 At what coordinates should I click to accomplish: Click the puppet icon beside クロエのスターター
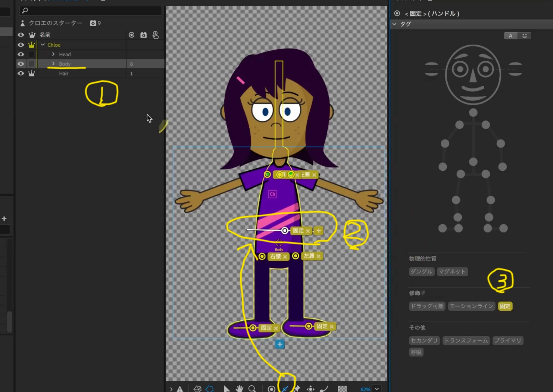point(22,23)
